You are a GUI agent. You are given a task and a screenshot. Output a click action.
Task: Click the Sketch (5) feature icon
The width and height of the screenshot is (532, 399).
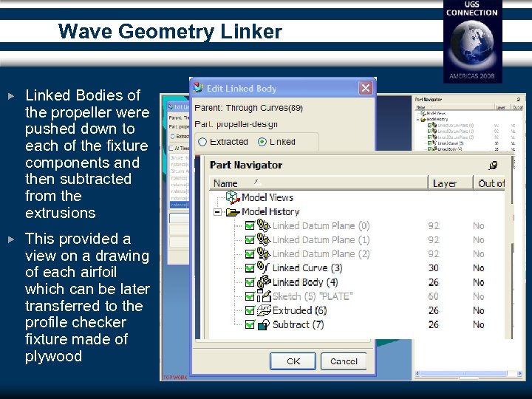(264, 296)
